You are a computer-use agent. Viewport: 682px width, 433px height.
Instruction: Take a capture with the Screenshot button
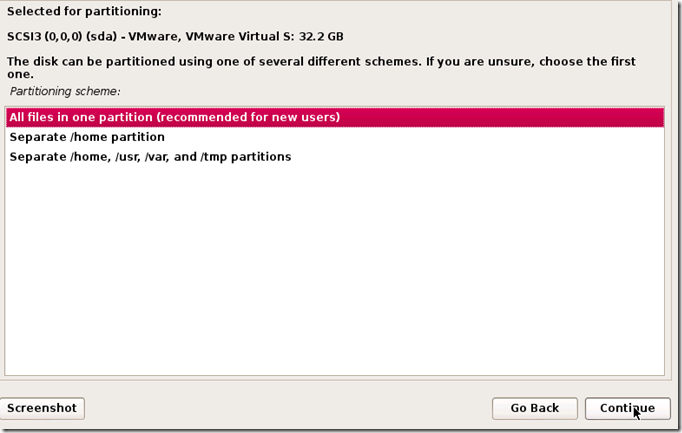(x=43, y=408)
